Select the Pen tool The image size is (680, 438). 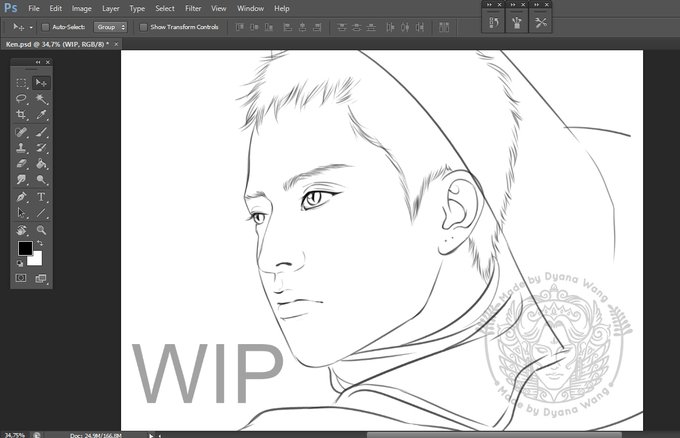pyautogui.click(x=21, y=197)
